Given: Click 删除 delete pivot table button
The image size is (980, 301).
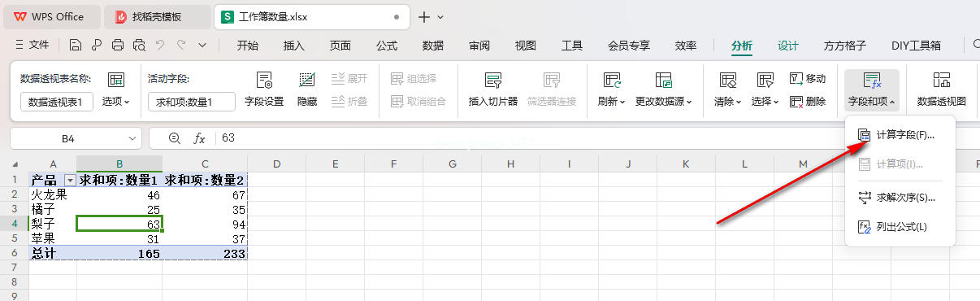Looking at the screenshot, I should pyautogui.click(x=808, y=102).
